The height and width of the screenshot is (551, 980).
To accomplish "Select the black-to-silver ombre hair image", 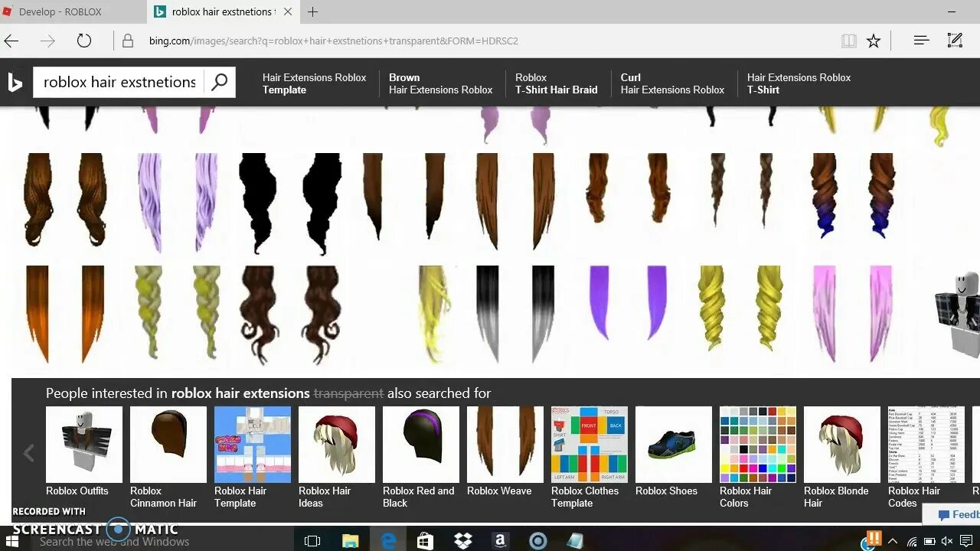I will 515,314.
